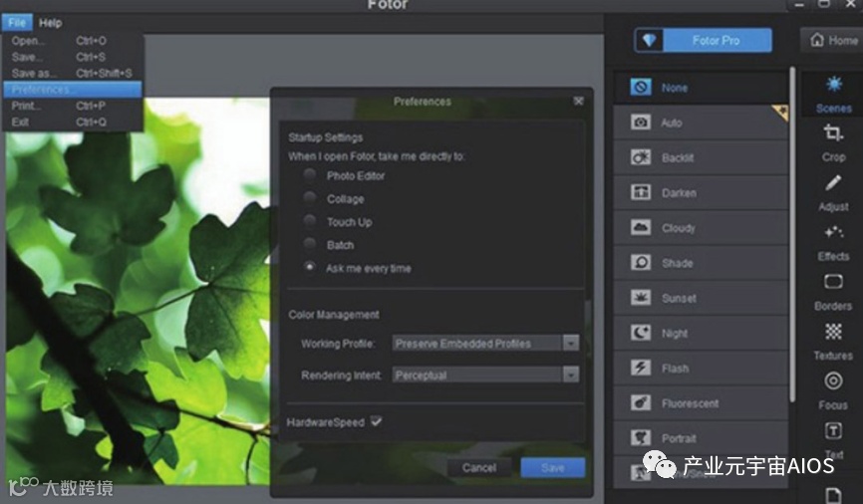The height and width of the screenshot is (504, 863).
Task: Open the Scenes tool in sidebar
Action: (833, 94)
